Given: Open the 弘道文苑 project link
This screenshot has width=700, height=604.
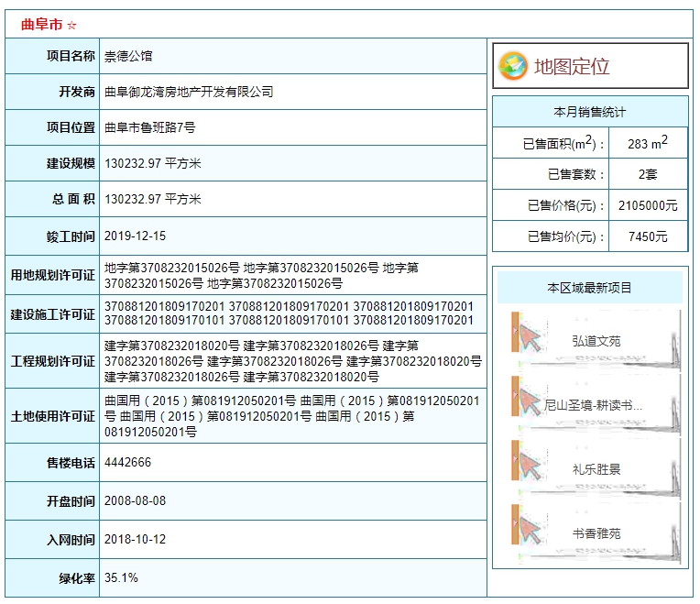Looking at the screenshot, I should coord(596,341).
